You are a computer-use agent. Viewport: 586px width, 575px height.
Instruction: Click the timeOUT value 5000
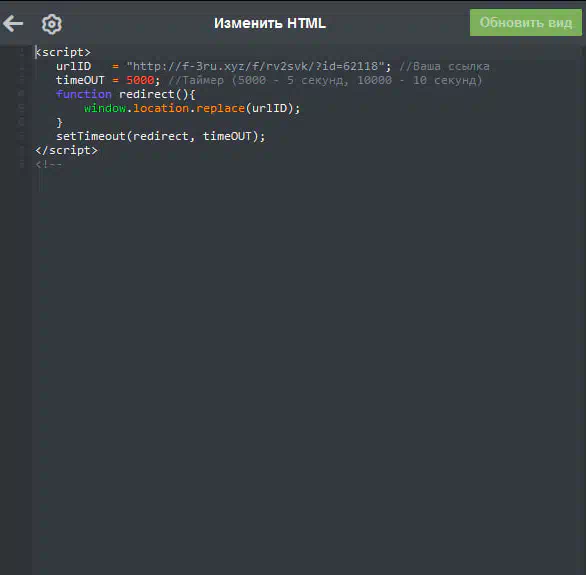[140, 80]
